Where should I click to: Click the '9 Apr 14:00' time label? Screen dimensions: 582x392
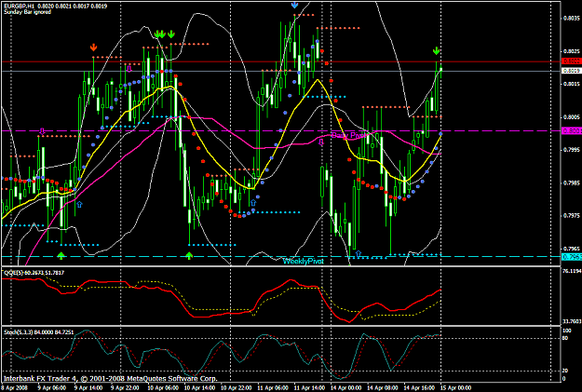click(88, 388)
